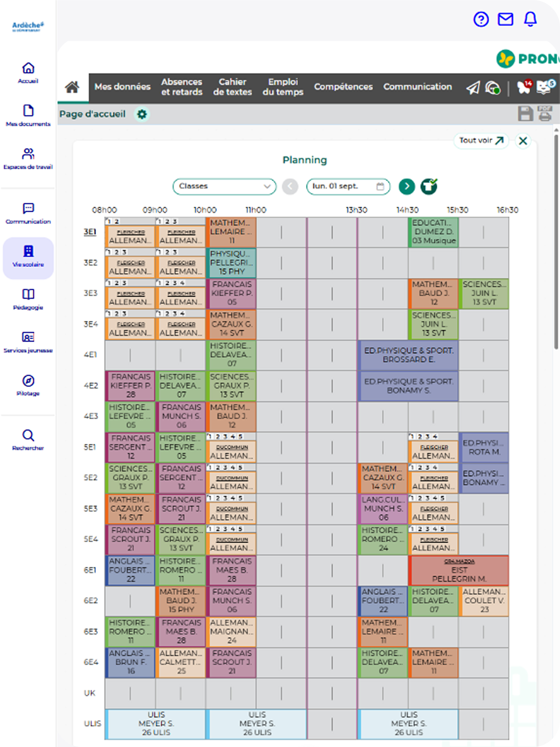Select ED.PHYSIQUE & SPORT. BONAMY S. lesson
560x747 pixels.
[408, 386]
